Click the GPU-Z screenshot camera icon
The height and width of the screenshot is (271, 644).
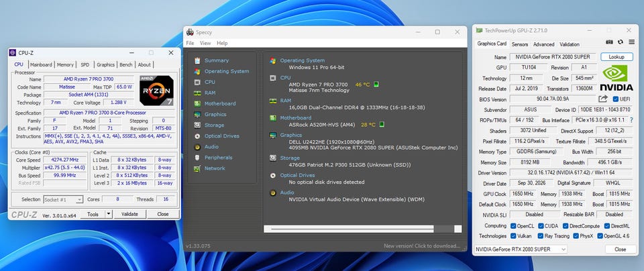click(x=610, y=42)
